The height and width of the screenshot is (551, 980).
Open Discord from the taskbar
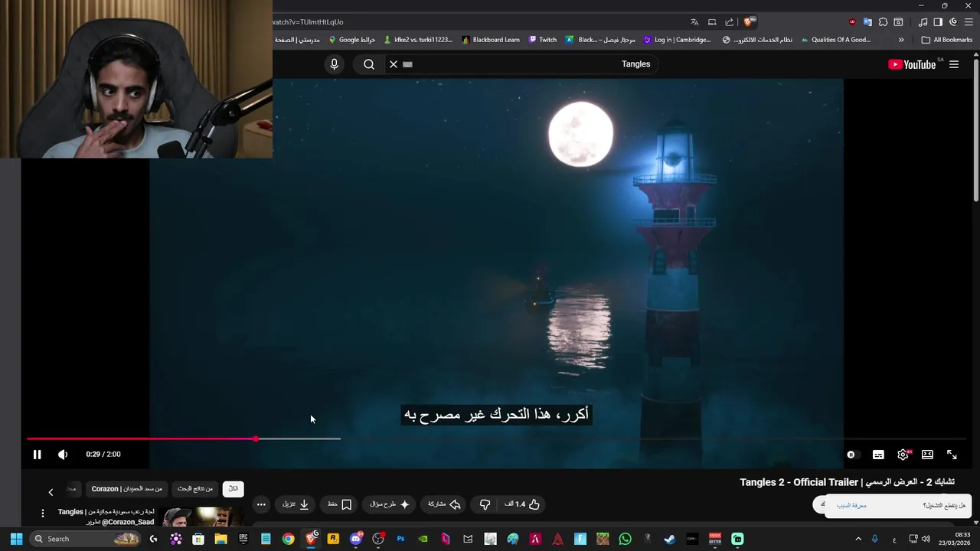pyautogui.click(x=356, y=539)
